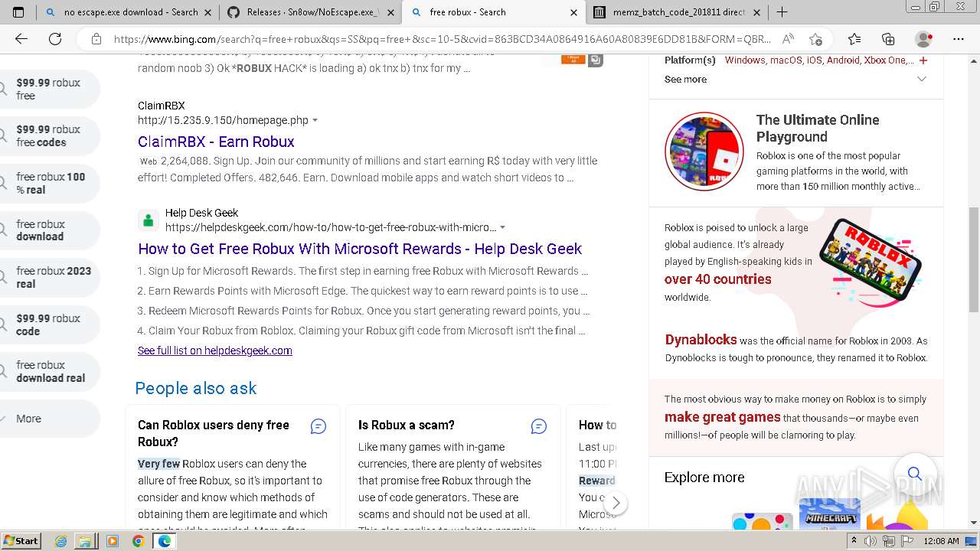The height and width of the screenshot is (551, 980).
Task: Click free robux 100 % real suggestion
Action: tap(49, 183)
